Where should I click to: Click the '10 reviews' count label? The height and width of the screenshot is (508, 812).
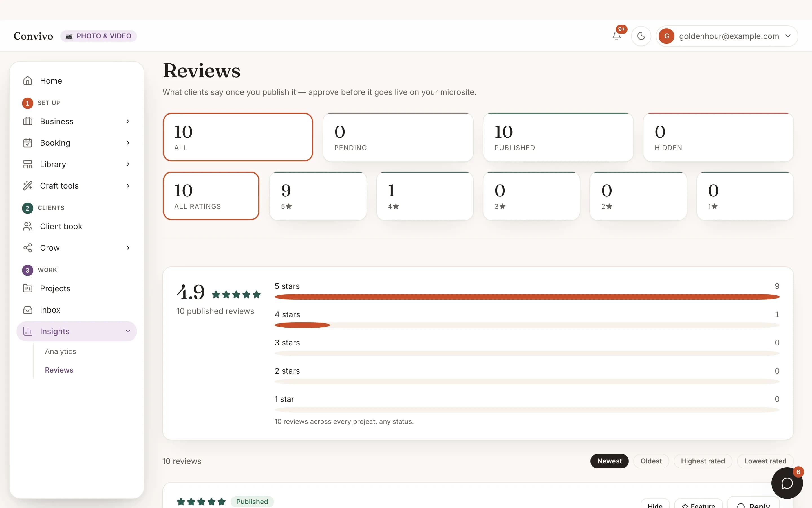pos(182,461)
